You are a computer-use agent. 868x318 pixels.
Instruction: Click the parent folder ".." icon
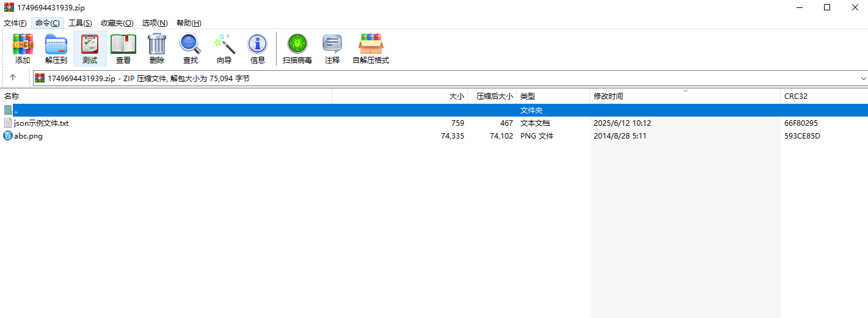[8, 110]
